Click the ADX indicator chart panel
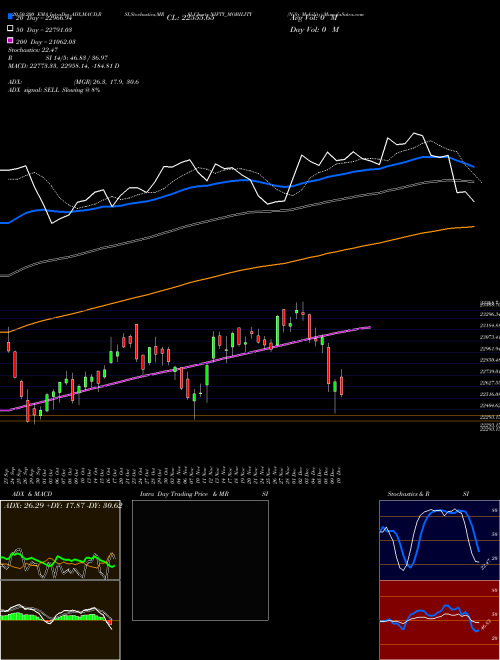This screenshot has width=500, height=660. tap(60, 540)
